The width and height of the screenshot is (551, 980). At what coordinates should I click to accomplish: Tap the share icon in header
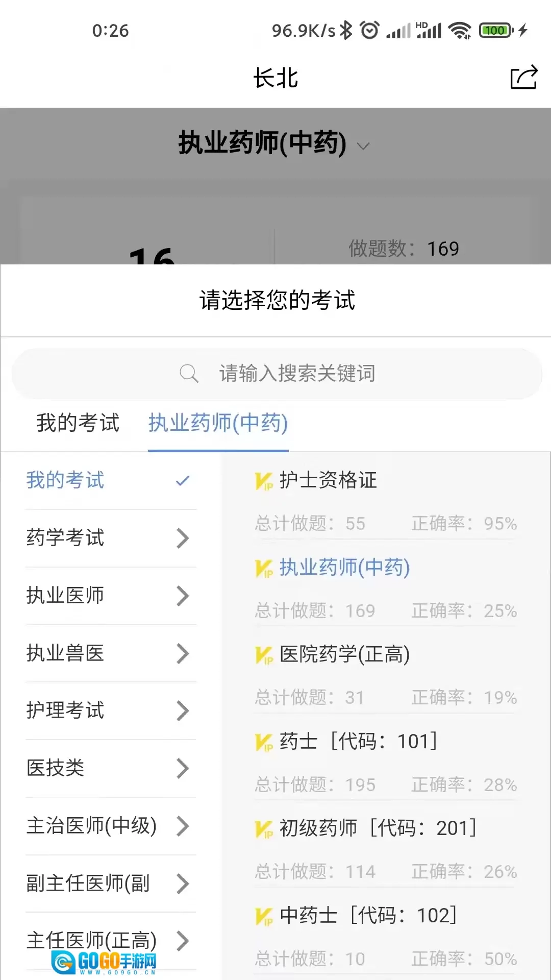tap(523, 78)
